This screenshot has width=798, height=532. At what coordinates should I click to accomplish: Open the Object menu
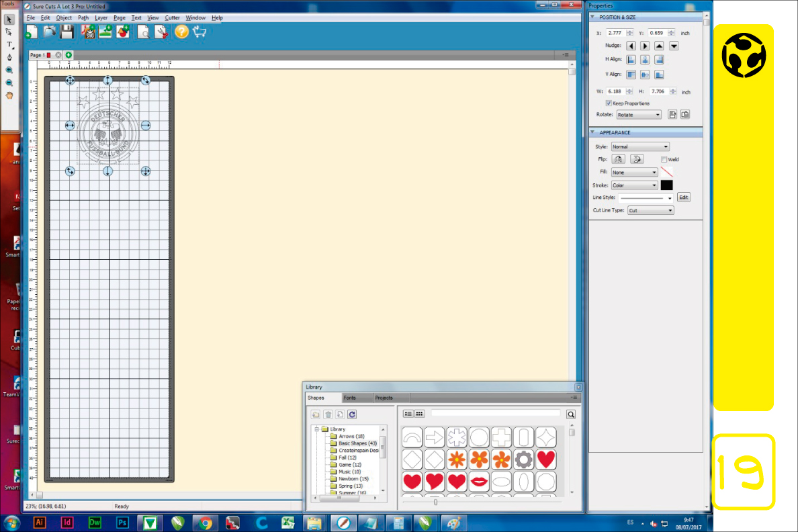(64, 18)
